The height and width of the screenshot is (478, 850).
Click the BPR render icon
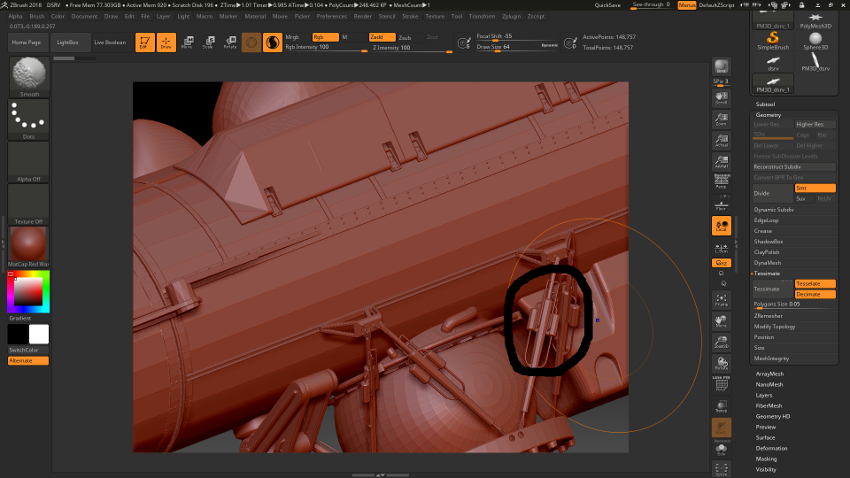coord(722,67)
